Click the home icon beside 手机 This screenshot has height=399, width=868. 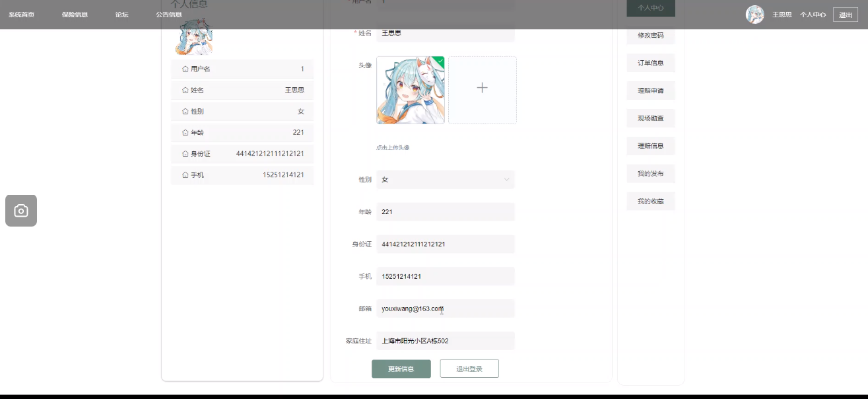click(x=185, y=174)
